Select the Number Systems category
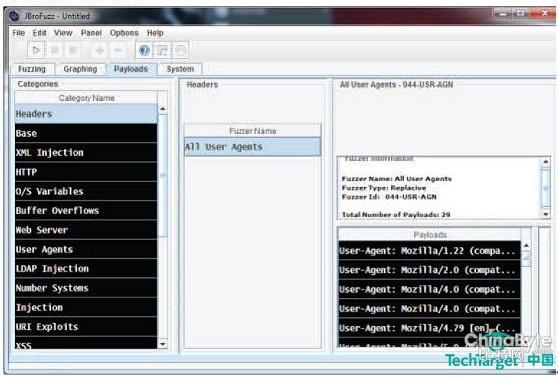The image size is (558, 381). [86, 288]
